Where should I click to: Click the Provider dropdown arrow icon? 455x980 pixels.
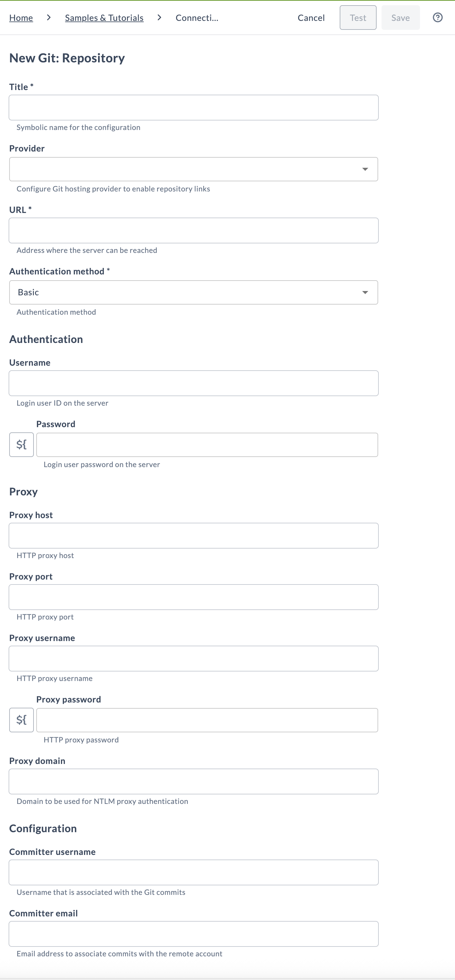coord(365,169)
